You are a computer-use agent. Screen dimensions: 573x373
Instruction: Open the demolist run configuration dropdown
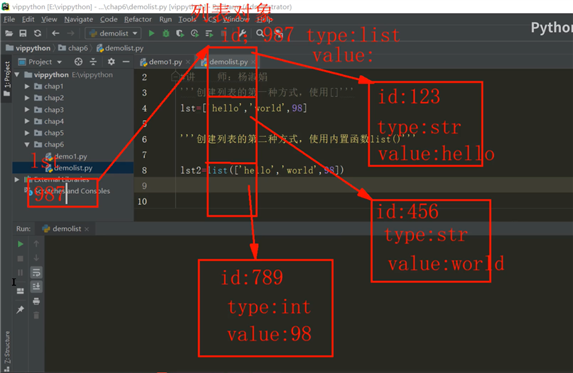[114, 33]
